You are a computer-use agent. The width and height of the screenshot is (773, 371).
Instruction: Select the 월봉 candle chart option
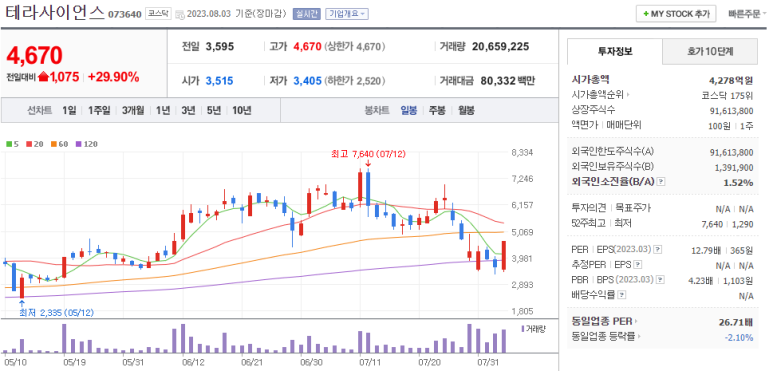(x=466, y=110)
